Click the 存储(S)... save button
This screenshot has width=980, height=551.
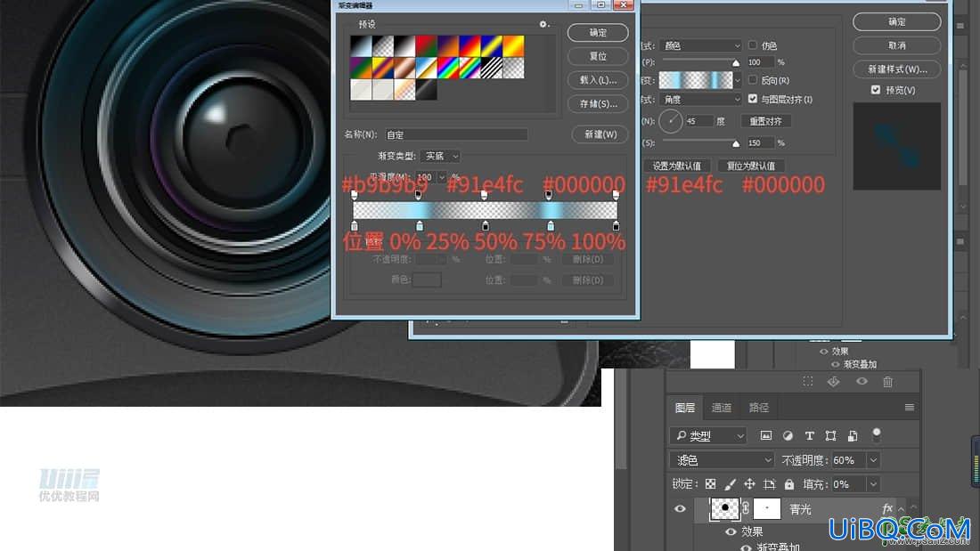tap(598, 104)
